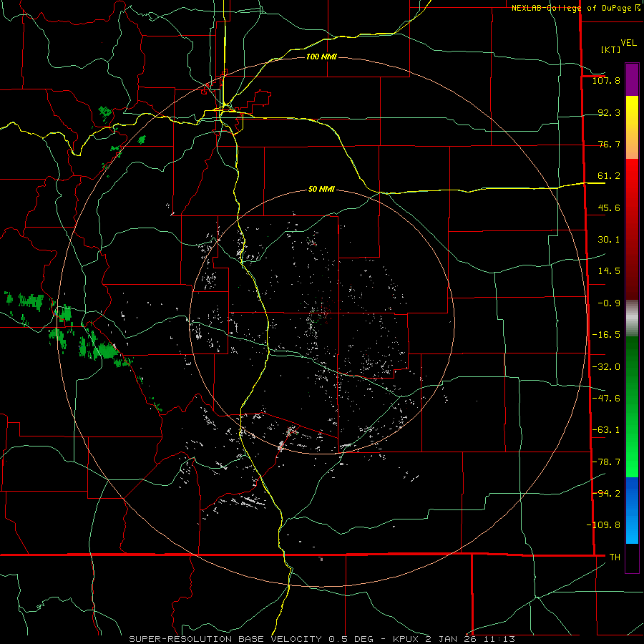
Task: Select the -47.6 legend value
Action: tap(606, 399)
